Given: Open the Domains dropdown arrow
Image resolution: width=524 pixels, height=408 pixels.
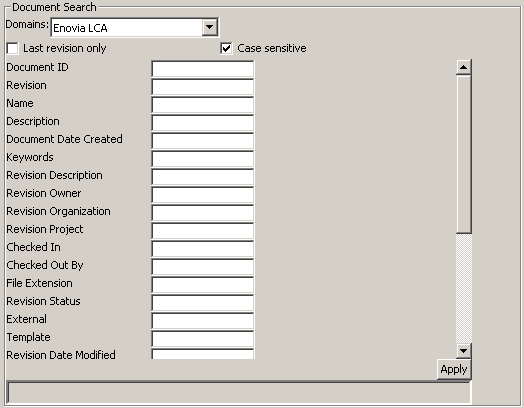Looking at the screenshot, I should pyautogui.click(x=210, y=27).
